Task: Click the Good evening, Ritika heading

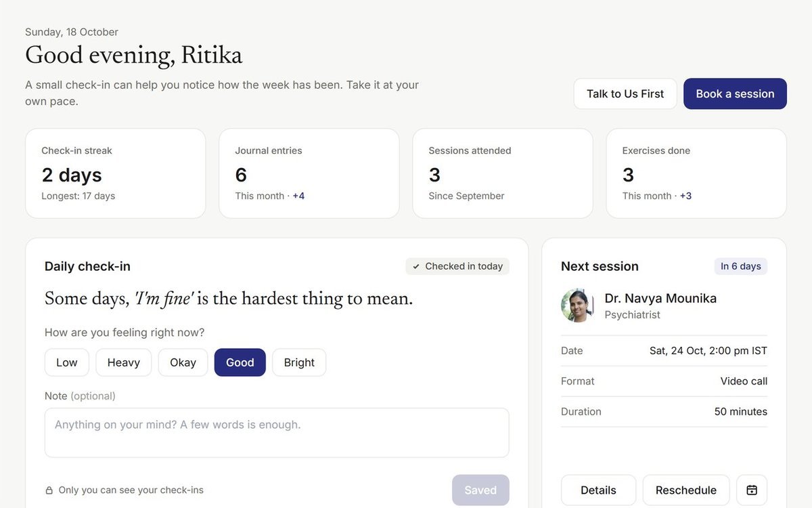Action: pyautogui.click(x=134, y=56)
